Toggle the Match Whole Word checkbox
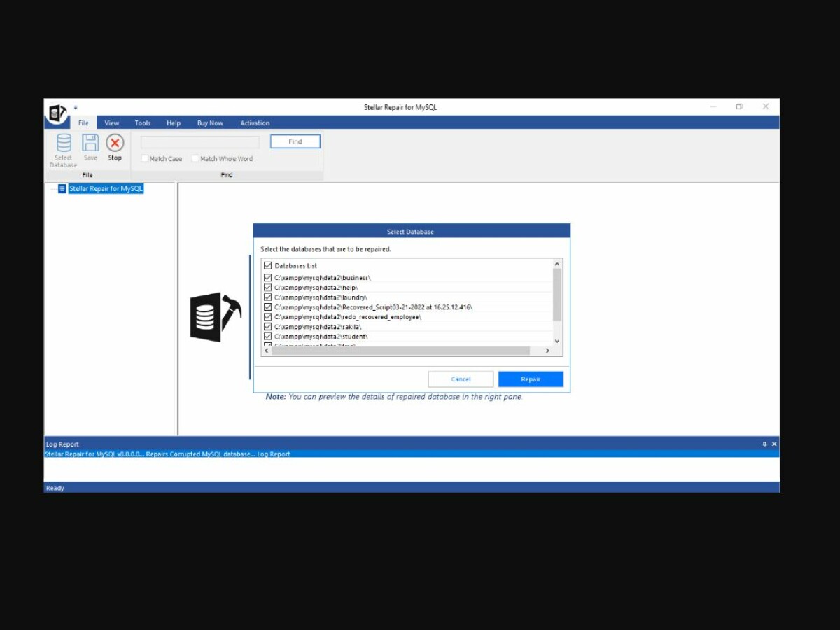 (195, 159)
